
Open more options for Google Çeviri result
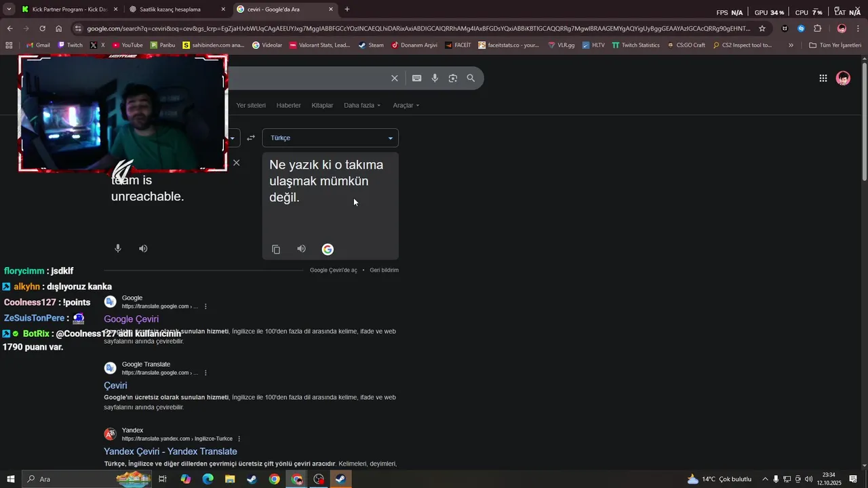[x=205, y=306]
